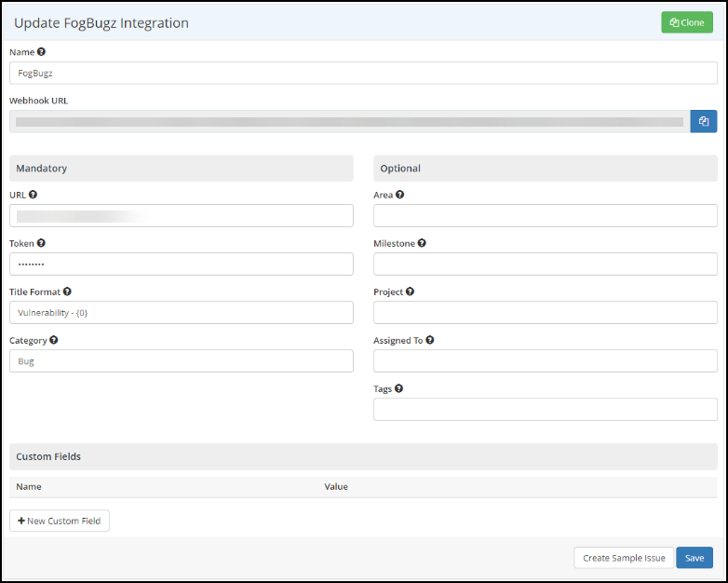This screenshot has width=728, height=583.
Task: Add a New Custom Field
Action: [x=60, y=521]
